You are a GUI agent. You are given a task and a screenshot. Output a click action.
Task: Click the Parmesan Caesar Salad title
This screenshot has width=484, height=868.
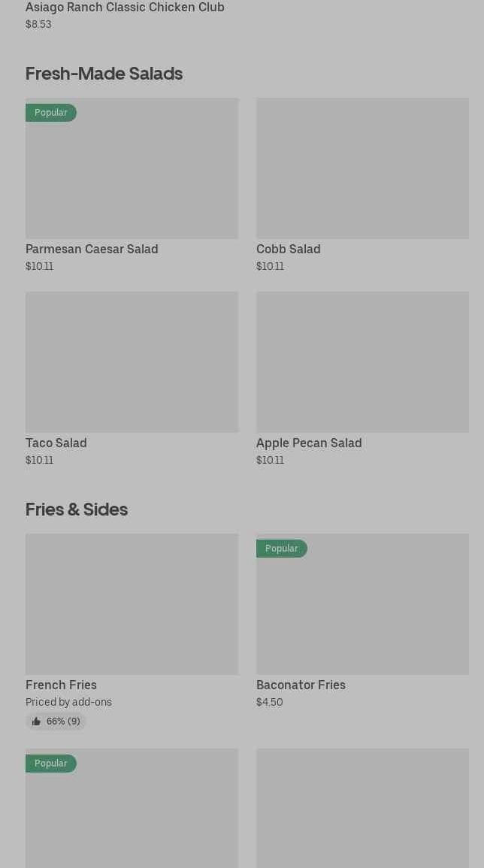click(x=92, y=249)
